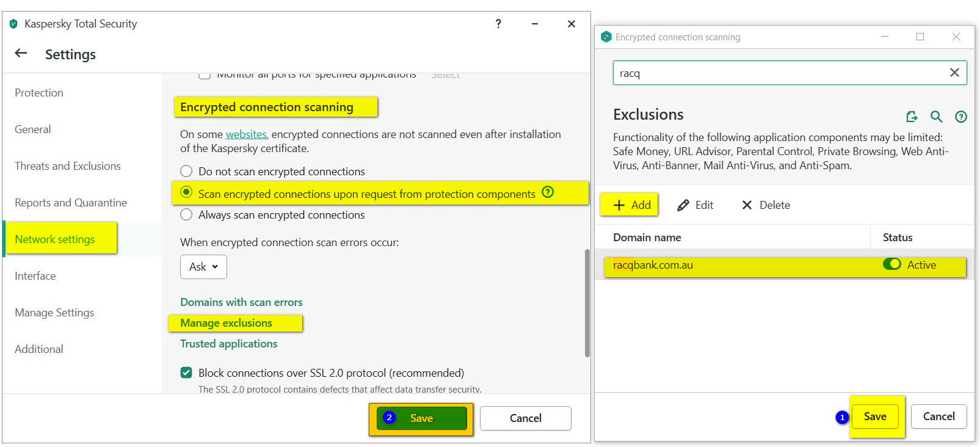
Task: Open the Ask scan errors dropdown
Action: 203,267
